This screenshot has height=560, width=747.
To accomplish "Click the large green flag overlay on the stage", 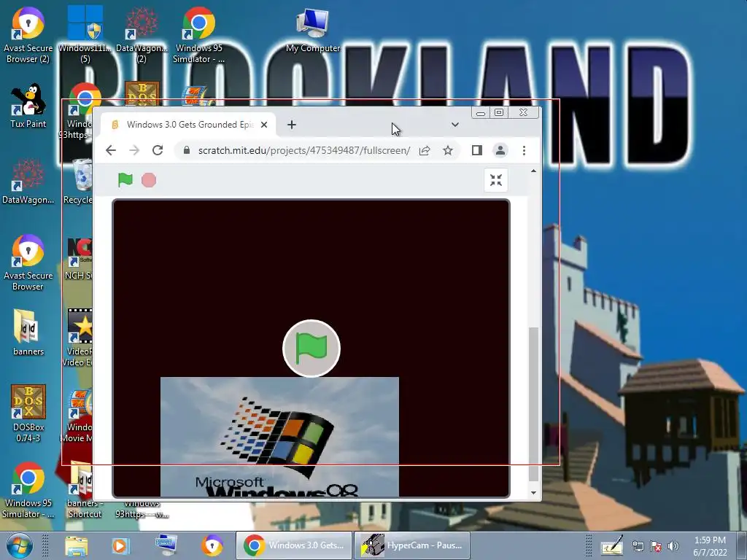I will [x=311, y=349].
